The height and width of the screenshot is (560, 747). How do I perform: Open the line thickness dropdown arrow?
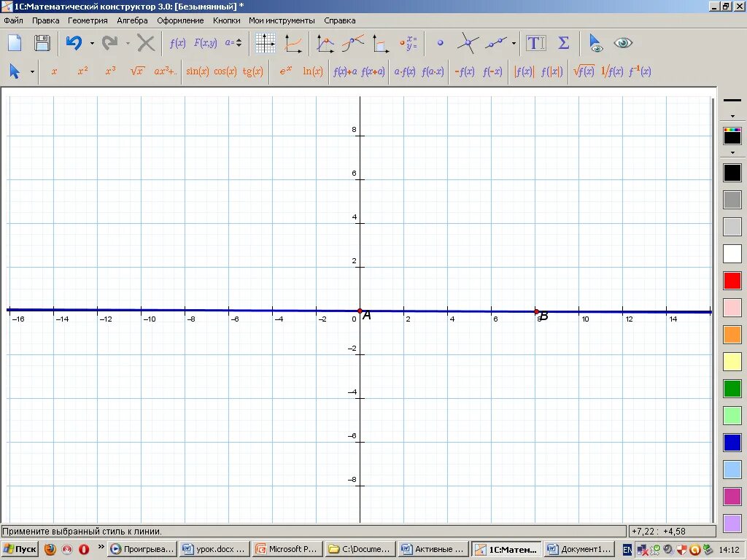tap(732, 116)
